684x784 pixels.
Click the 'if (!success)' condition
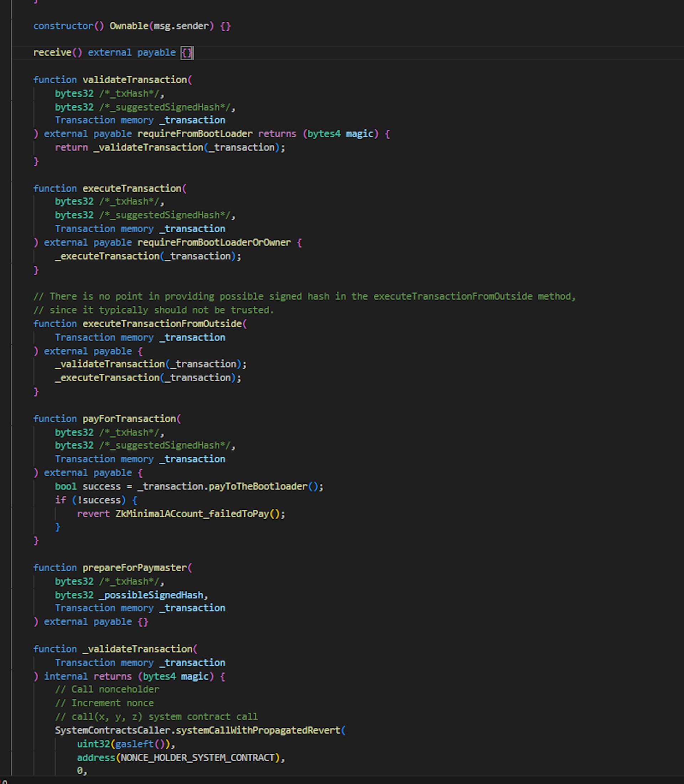[90, 500]
